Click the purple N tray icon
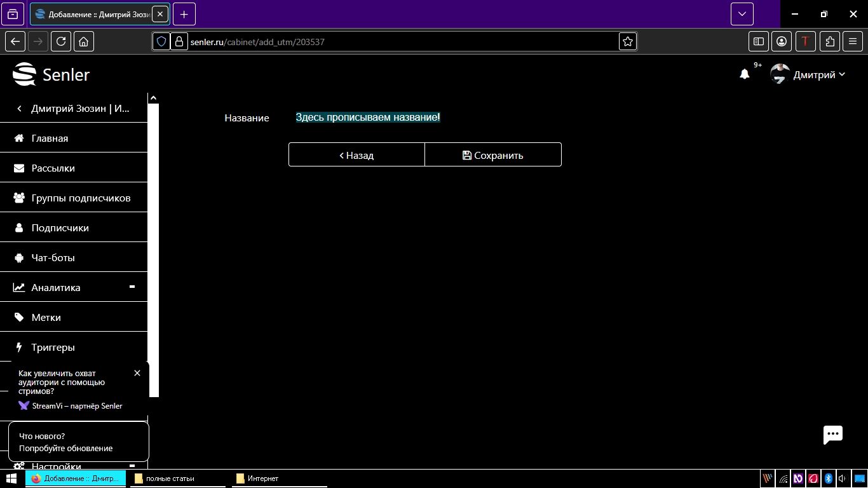Screen dimensions: 868x488 pyautogui.click(x=798, y=478)
